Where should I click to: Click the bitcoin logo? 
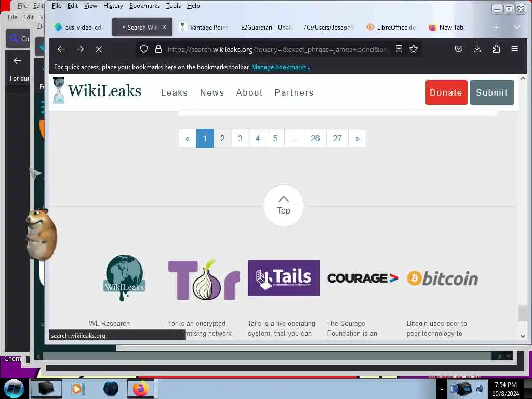pos(443,278)
